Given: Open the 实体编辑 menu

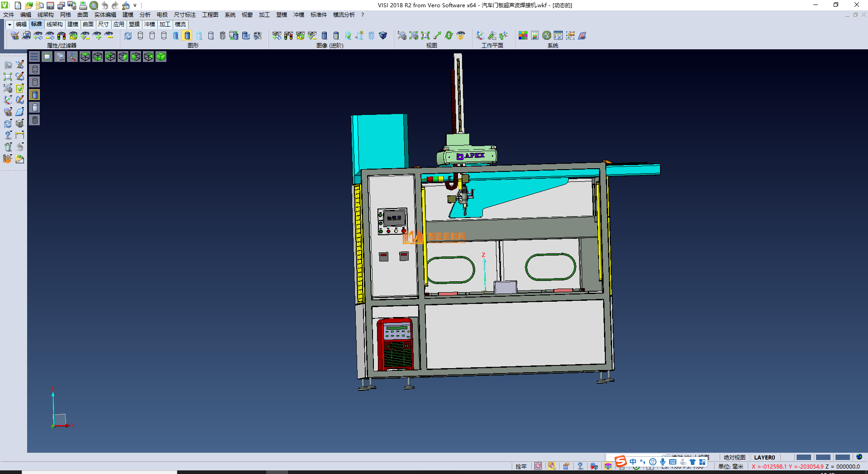Looking at the screenshot, I should [105, 15].
